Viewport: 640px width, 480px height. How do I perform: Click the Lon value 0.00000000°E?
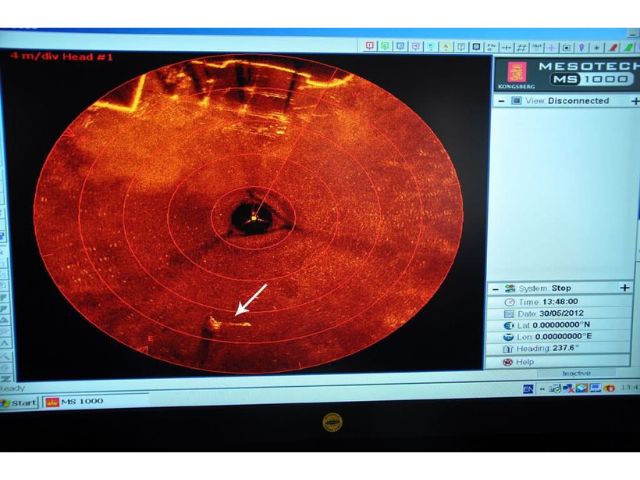pyautogui.click(x=563, y=337)
